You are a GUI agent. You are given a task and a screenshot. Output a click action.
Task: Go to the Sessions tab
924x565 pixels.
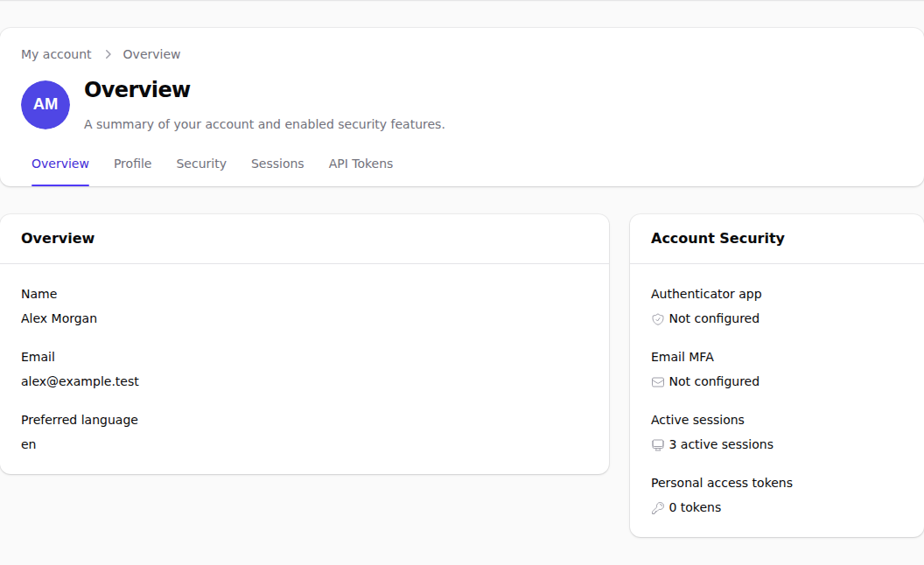click(x=277, y=164)
